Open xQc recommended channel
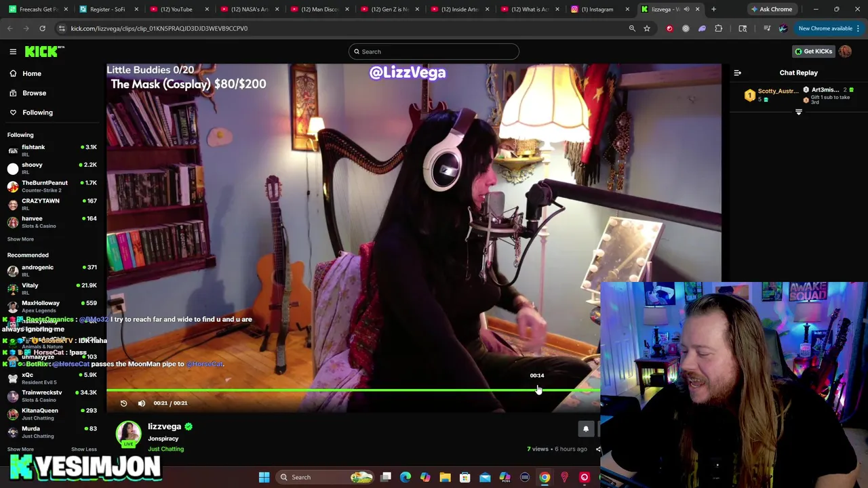Image resolution: width=868 pixels, height=488 pixels. click(53, 378)
